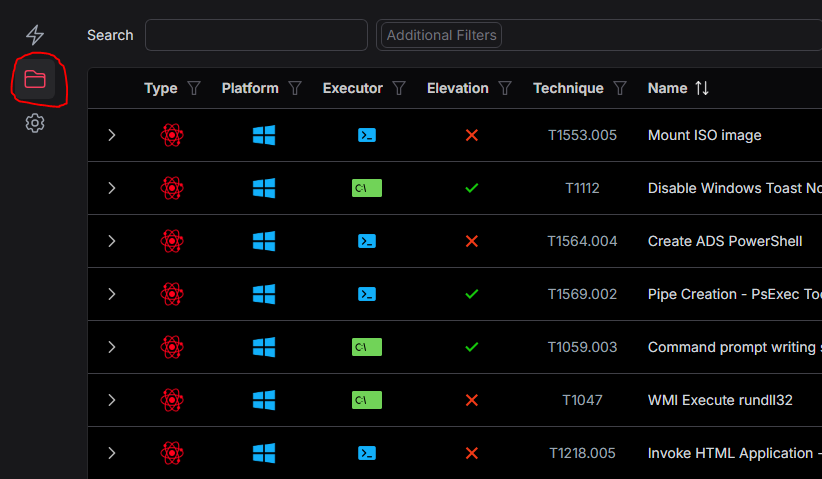
Task: Filter the Executor column
Action: pyautogui.click(x=399, y=88)
